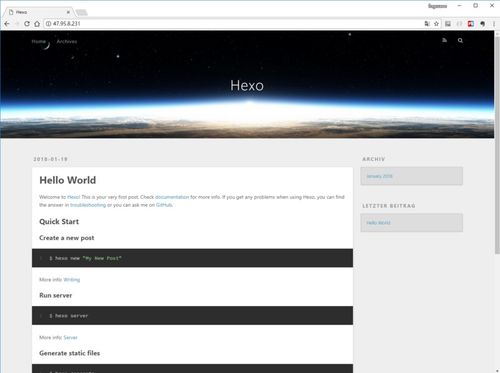The height and width of the screenshot is (373, 500).
Task: Open the RSS feed icon in header
Action: pos(444,40)
